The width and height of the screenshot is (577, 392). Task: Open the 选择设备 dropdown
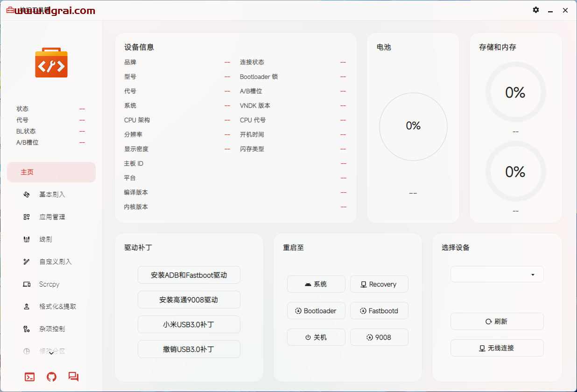pos(497,274)
